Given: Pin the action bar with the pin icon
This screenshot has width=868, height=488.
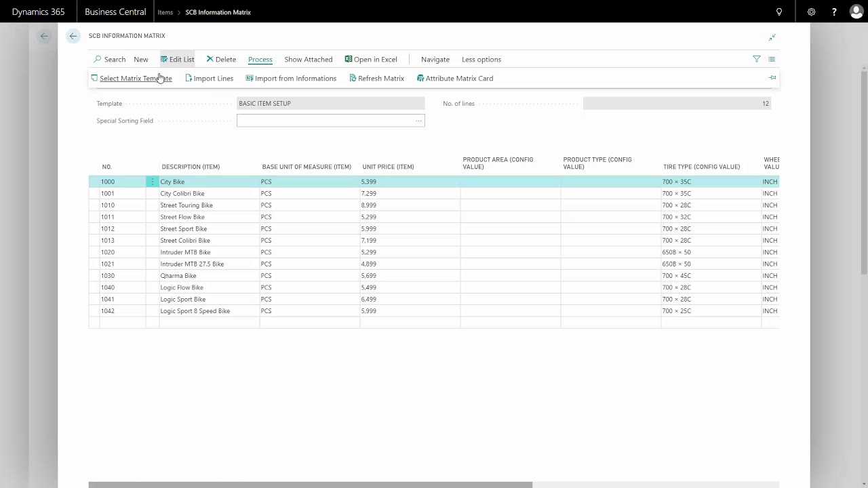Looking at the screenshot, I should (x=772, y=78).
